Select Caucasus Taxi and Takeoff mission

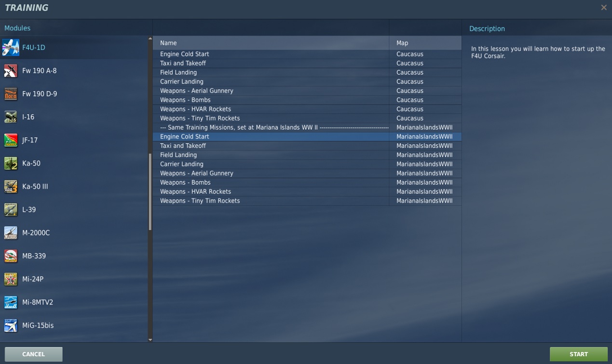pos(183,63)
